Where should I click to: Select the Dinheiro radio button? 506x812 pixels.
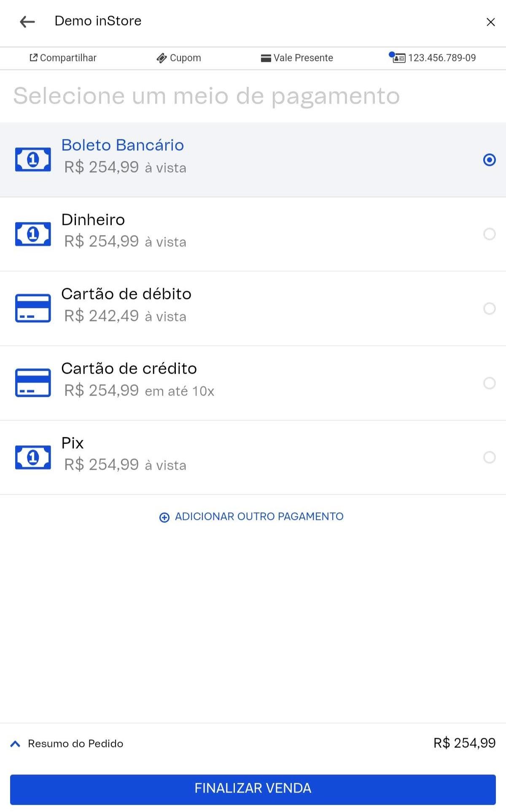[x=489, y=234]
